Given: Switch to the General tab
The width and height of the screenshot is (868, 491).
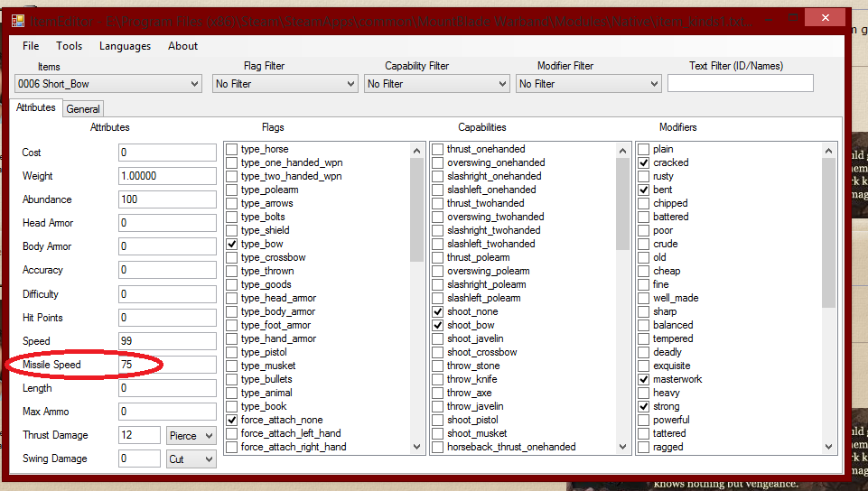Looking at the screenshot, I should (83, 109).
